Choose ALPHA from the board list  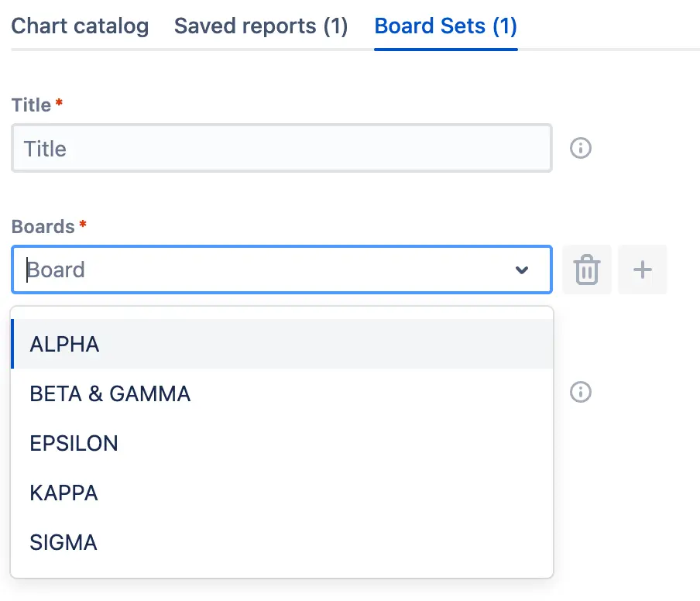[x=282, y=344]
